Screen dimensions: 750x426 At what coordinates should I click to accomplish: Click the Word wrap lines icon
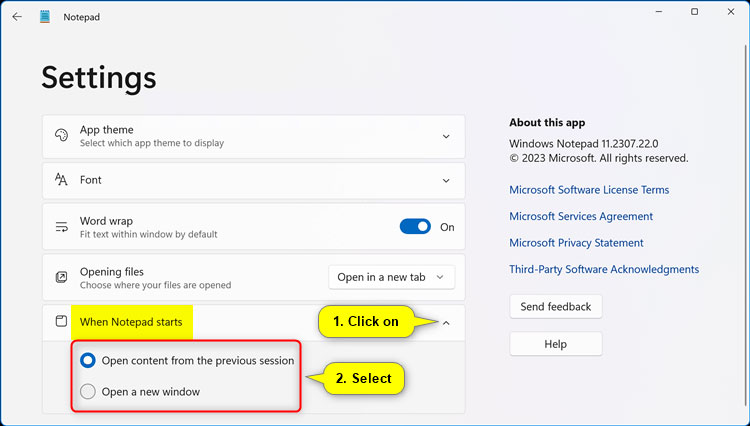(61, 227)
